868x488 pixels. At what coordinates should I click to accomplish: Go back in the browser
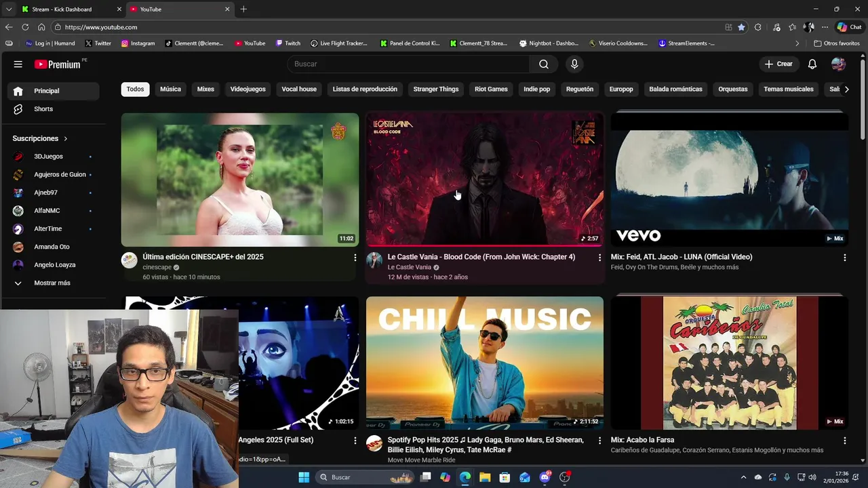coord(9,27)
